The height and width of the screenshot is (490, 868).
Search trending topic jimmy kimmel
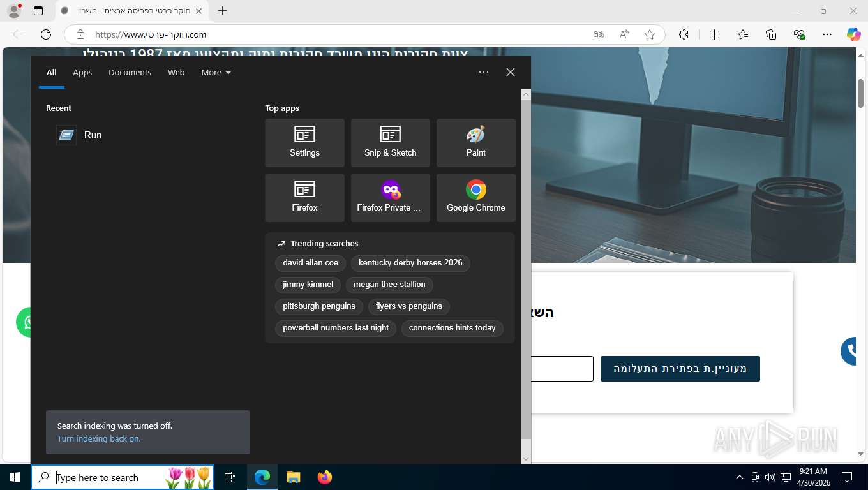click(x=308, y=285)
